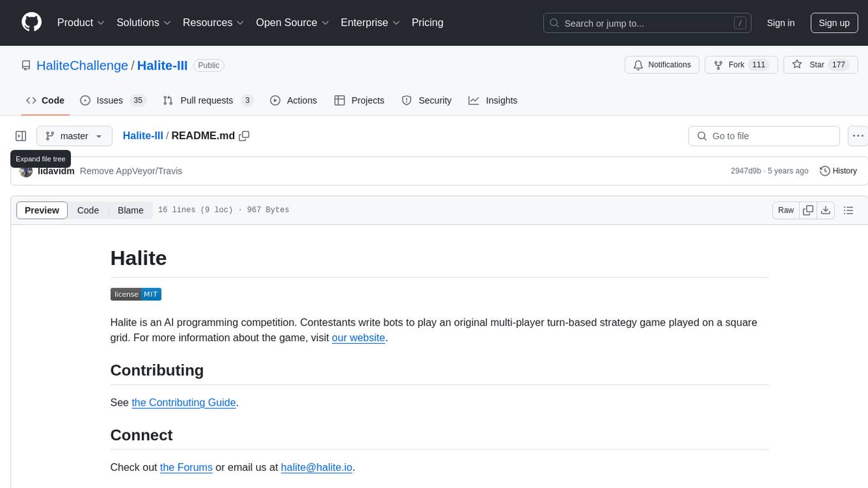View the file History
The image size is (868, 488).
(838, 171)
